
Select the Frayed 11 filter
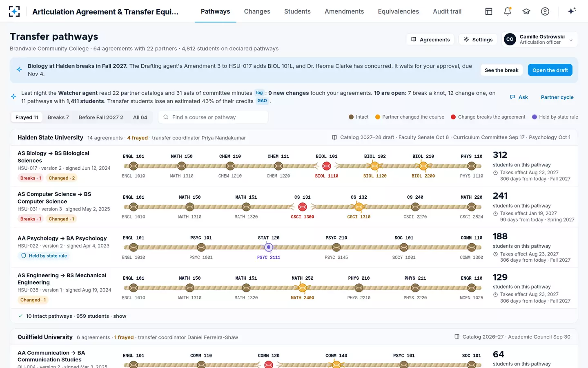click(x=27, y=117)
